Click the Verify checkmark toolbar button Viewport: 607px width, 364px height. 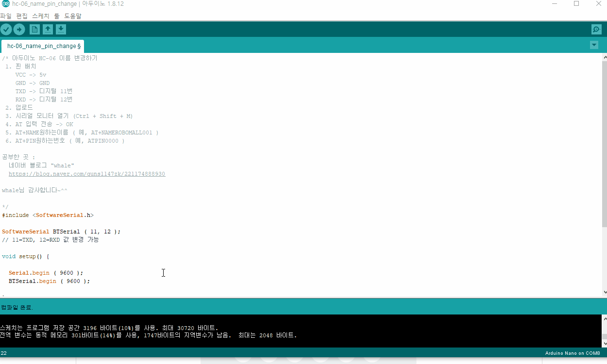(x=6, y=30)
